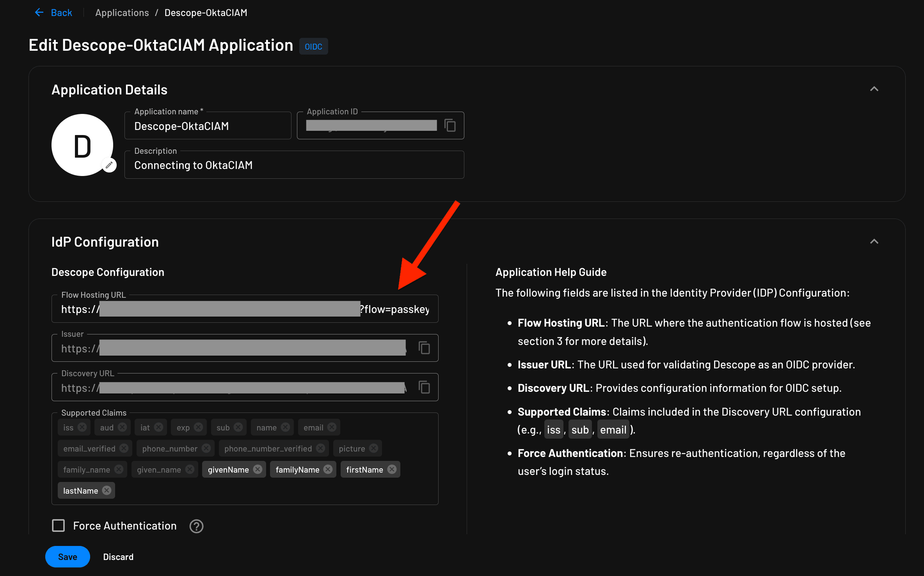Click inside the Description text field

[x=294, y=165]
